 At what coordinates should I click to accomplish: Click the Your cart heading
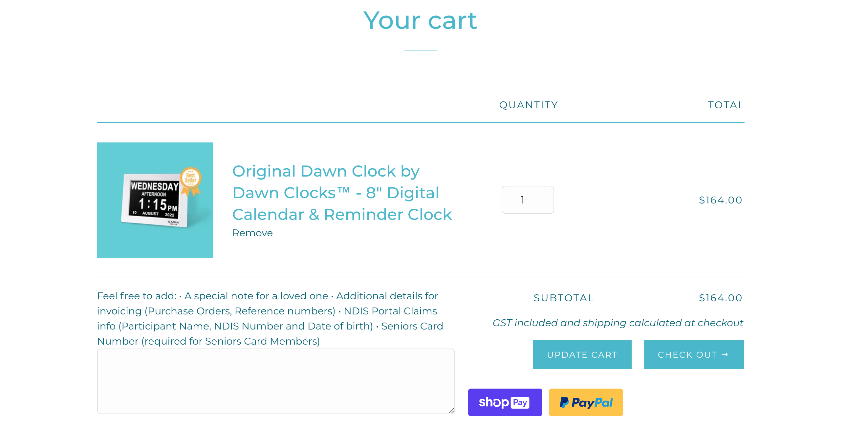[420, 21]
